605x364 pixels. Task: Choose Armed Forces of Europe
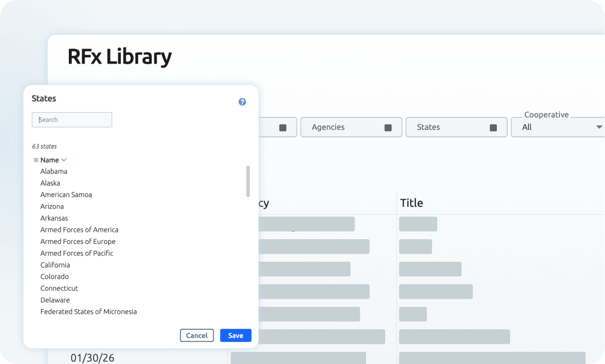[78, 242]
